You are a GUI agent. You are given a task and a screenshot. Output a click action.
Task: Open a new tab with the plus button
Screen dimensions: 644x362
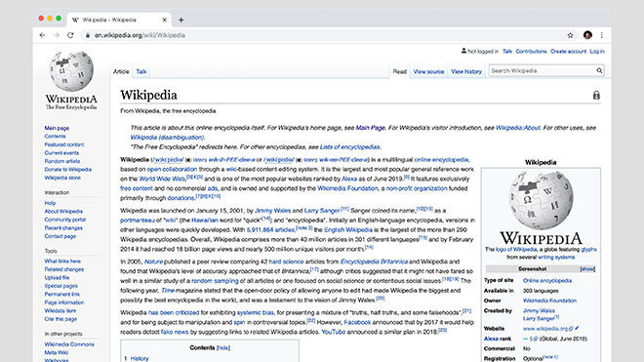coord(181,20)
